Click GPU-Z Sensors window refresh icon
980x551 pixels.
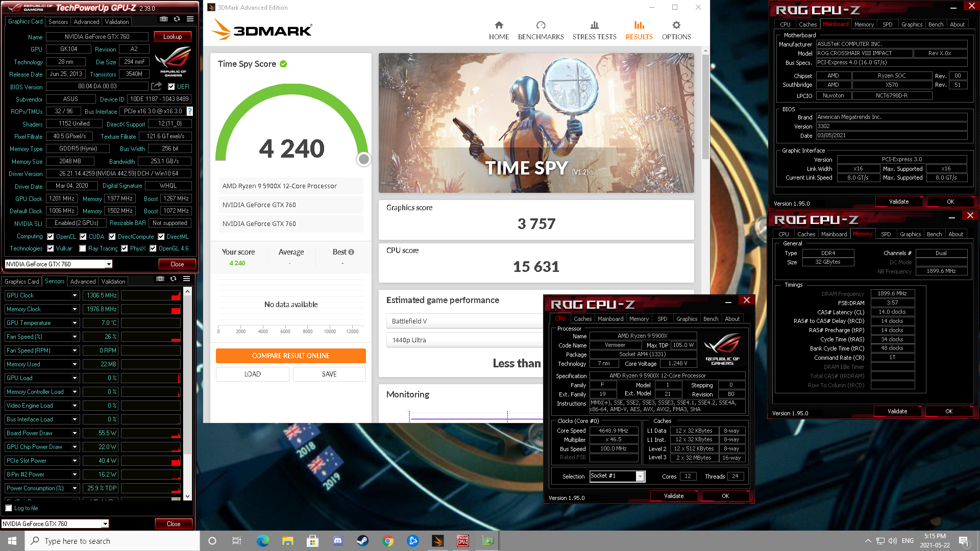click(174, 279)
